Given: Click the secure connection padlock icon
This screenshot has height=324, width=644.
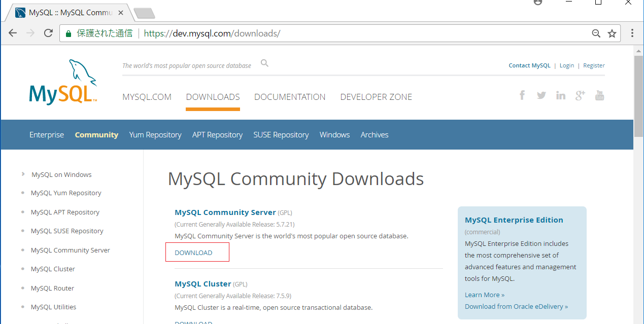Looking at the screenshot, I should tap(68, 33).
